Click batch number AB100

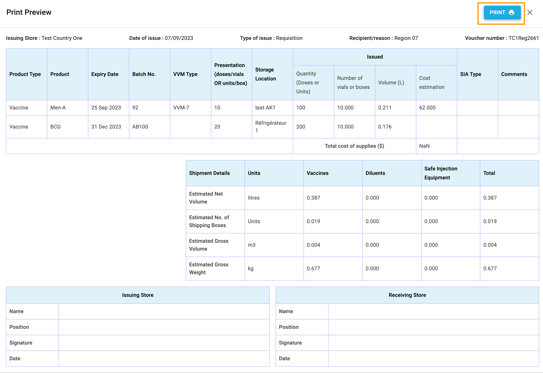coord(140,127)
